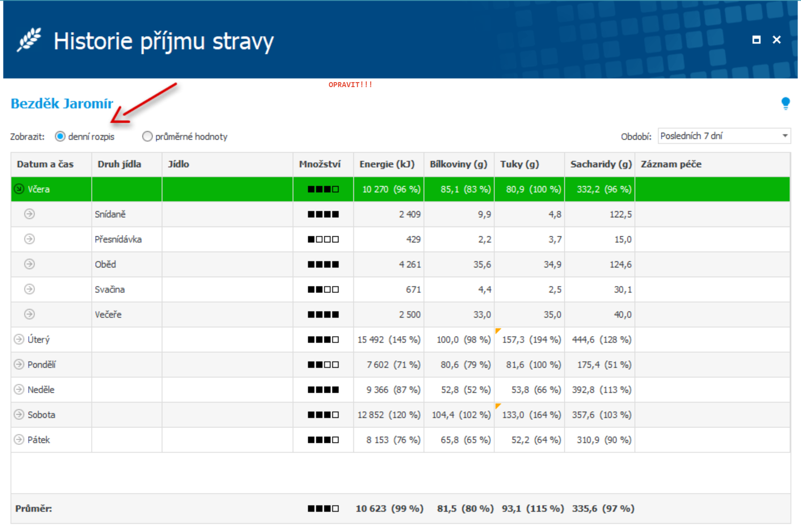The width and height of the screenshot is (801, 532).
Task: Open the Období period dropdown
Action: [785, 136]
